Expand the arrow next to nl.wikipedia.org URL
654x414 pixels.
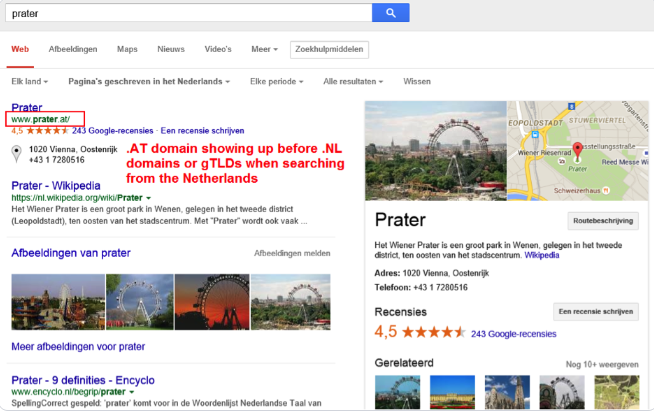[148, 198]
